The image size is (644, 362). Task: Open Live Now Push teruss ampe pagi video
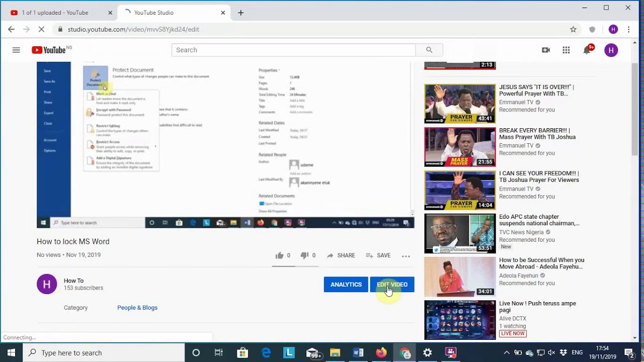[460, 320]
